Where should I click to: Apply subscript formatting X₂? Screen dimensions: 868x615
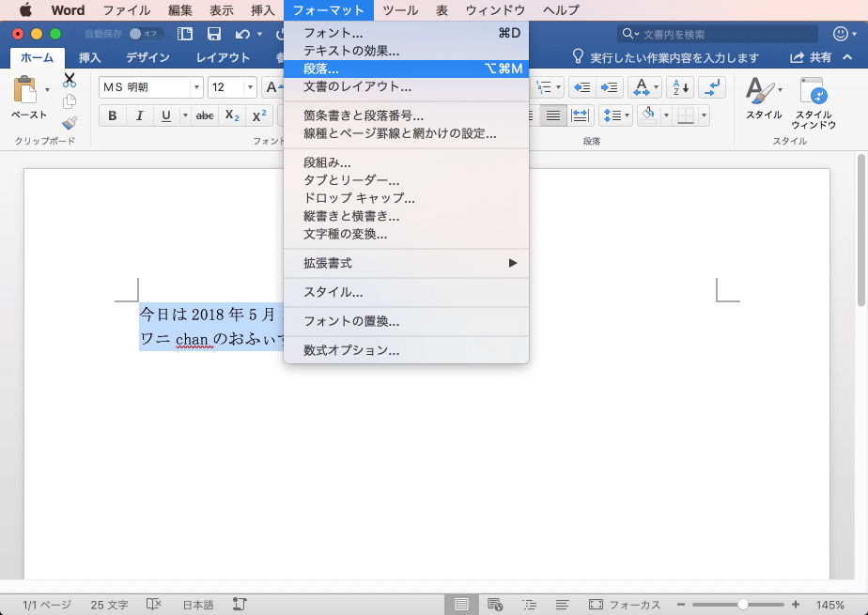[232, 115]
